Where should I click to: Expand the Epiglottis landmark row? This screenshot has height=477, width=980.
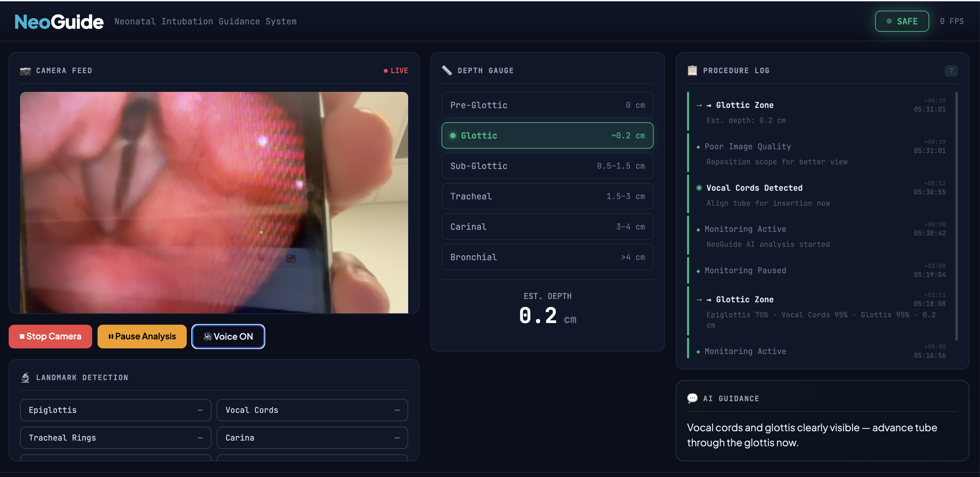[x=115, y=410]
